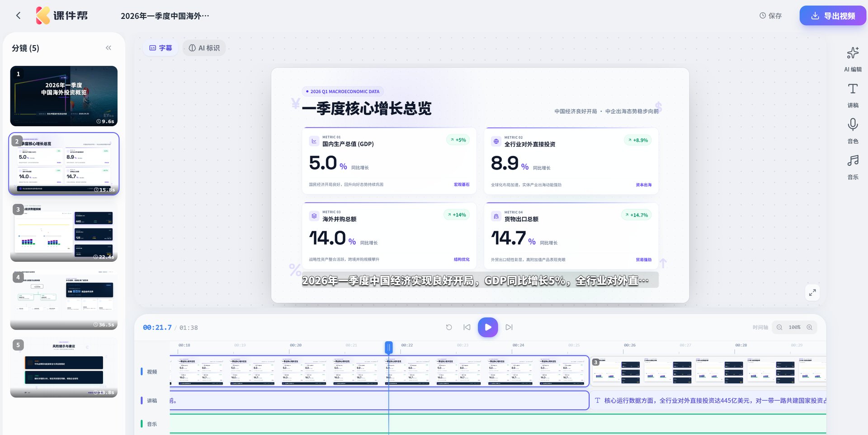Screen dimensions: 868x435
Task: Select storyboard scene 2 thumbnail
Action: 64,164
